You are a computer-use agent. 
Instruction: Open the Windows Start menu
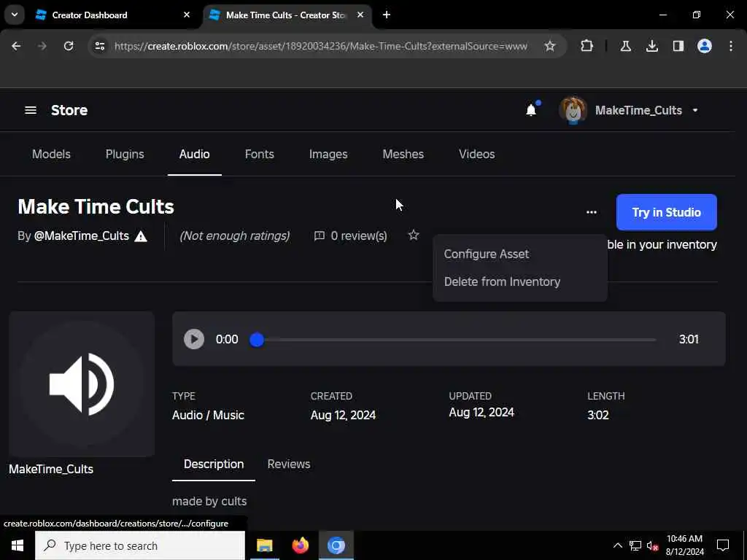click(18, 545)
